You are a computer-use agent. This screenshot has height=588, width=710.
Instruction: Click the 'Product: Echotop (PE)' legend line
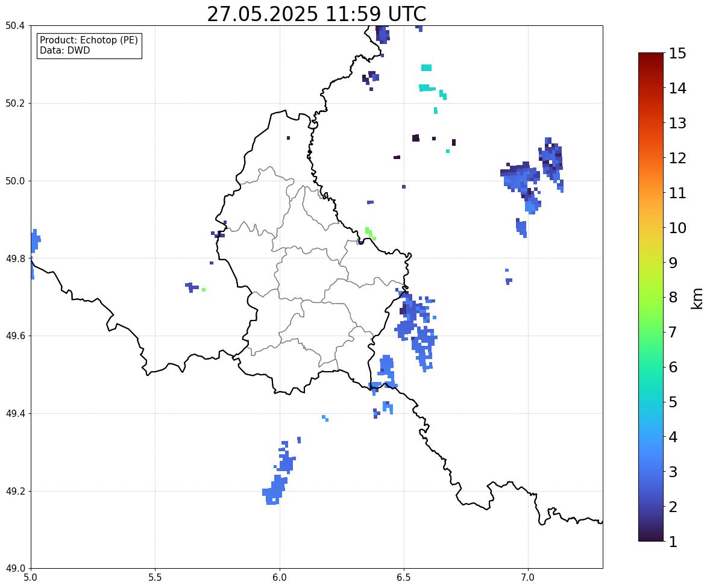(x=89, y=40)
